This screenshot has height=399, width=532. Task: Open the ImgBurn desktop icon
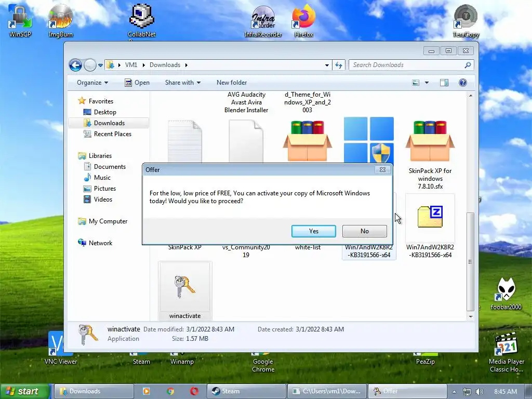(x=60, y=20)
